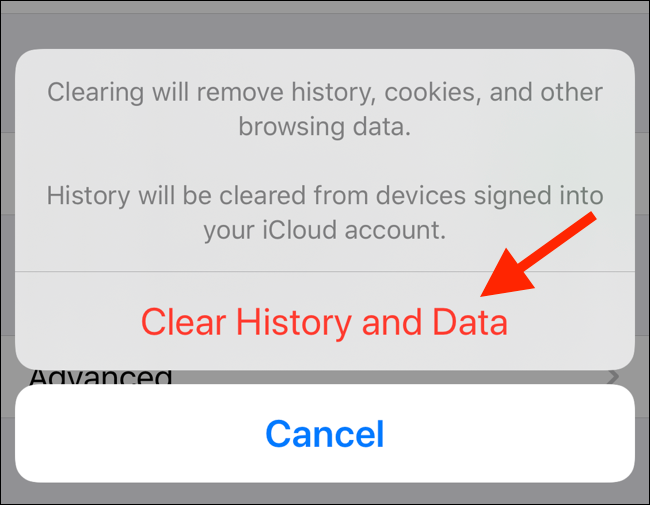Tap the white area left of the Cancel text
Image resolution: width=650 pixels, height=505 pixels.
(x=141, y=433)
